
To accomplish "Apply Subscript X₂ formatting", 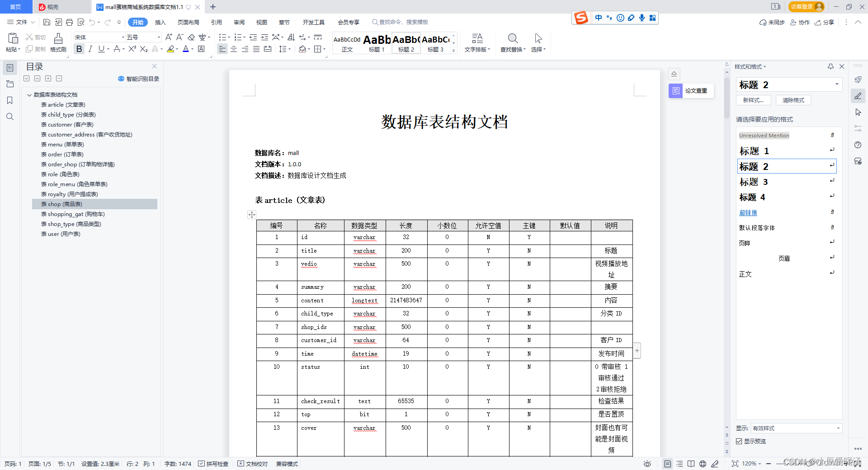I will pos(144,49).
